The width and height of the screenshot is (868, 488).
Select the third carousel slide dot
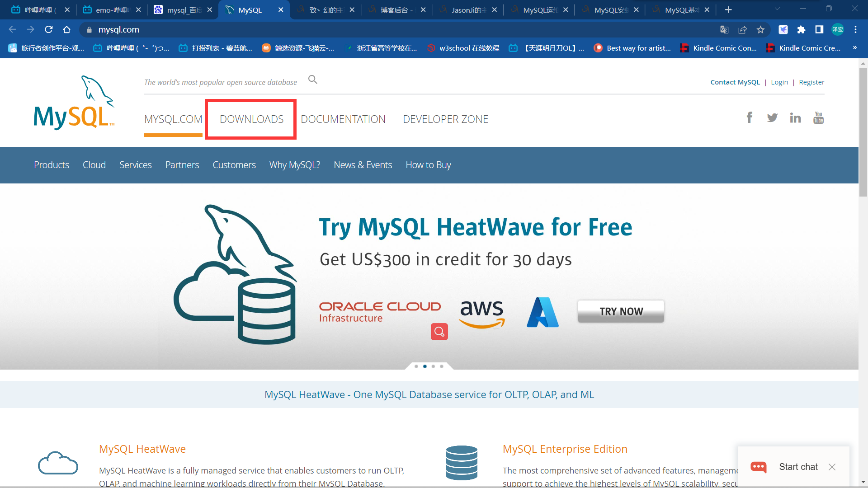(x=433, y=366)
